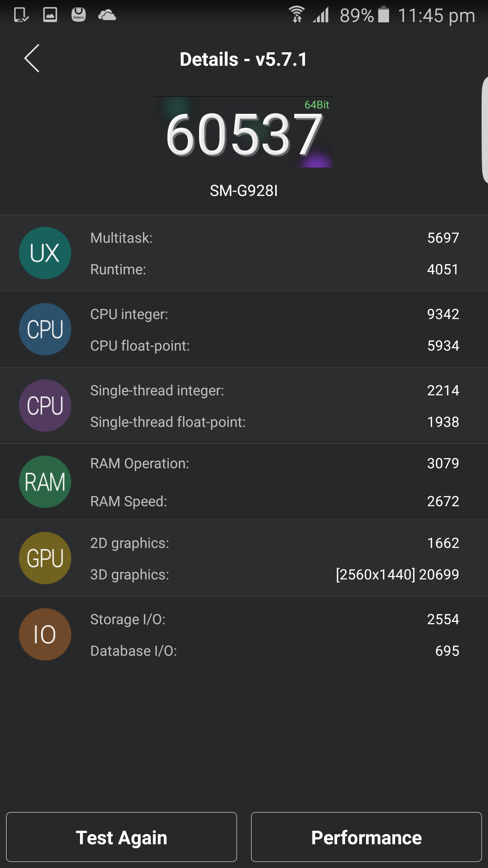Select the olive GPU category icon
488x868 pixels.
point(45,558)
